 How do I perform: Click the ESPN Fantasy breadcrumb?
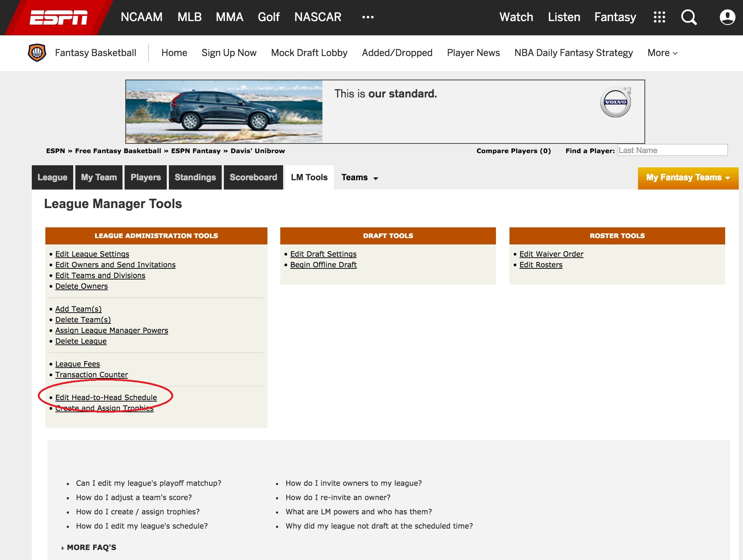(x=196, y=151)
